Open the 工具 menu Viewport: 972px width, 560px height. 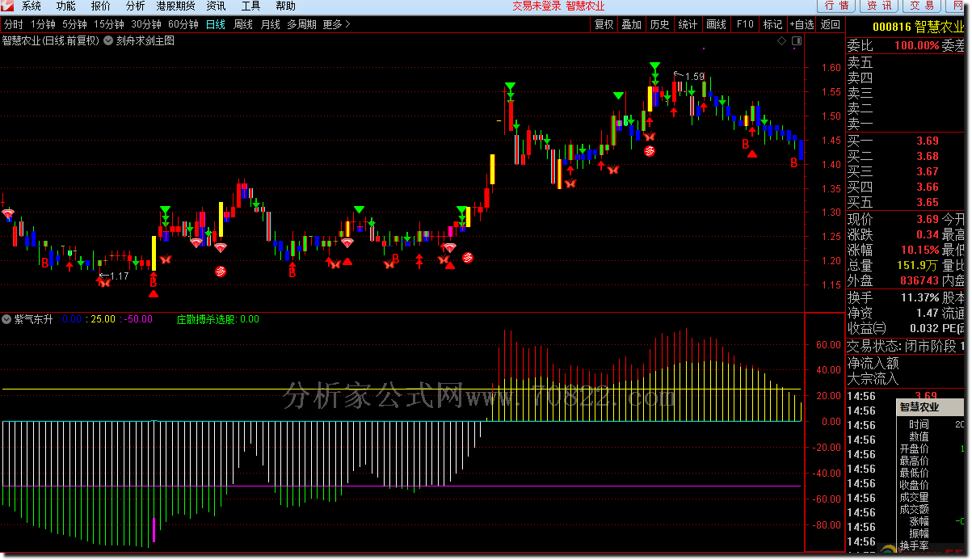251,6
